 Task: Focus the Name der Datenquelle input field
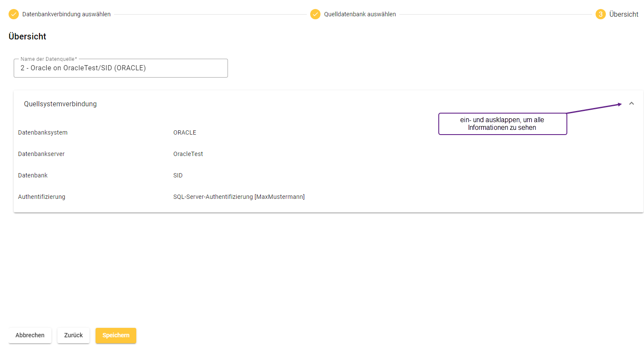[120, 68]
